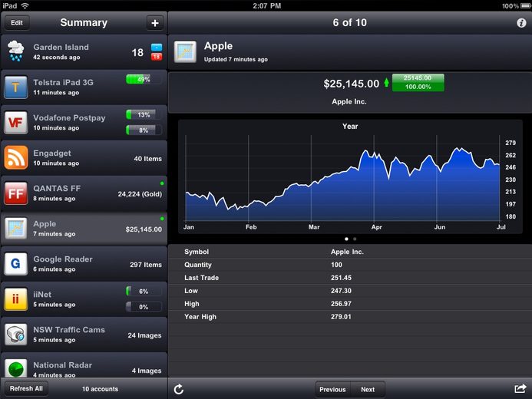Screen dimensions: 532x399
Task: Tap the Quantity 100 row
Action: [x=350, y=265]
